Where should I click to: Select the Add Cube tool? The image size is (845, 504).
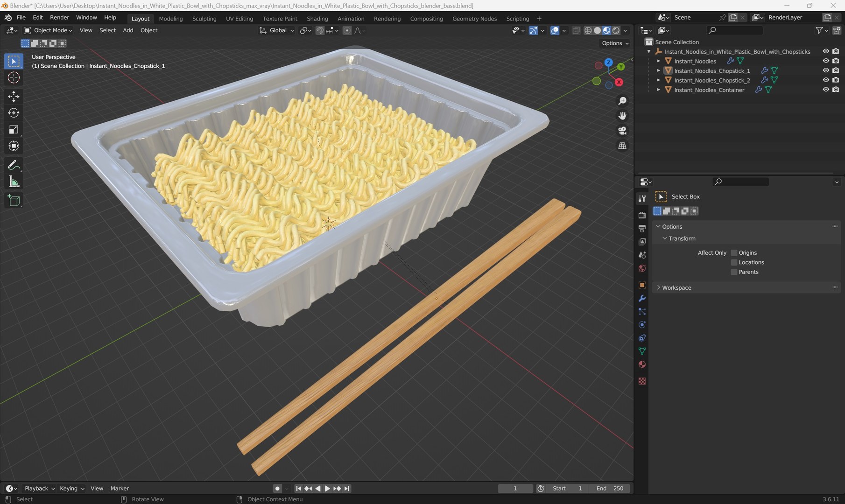[14, 201]
